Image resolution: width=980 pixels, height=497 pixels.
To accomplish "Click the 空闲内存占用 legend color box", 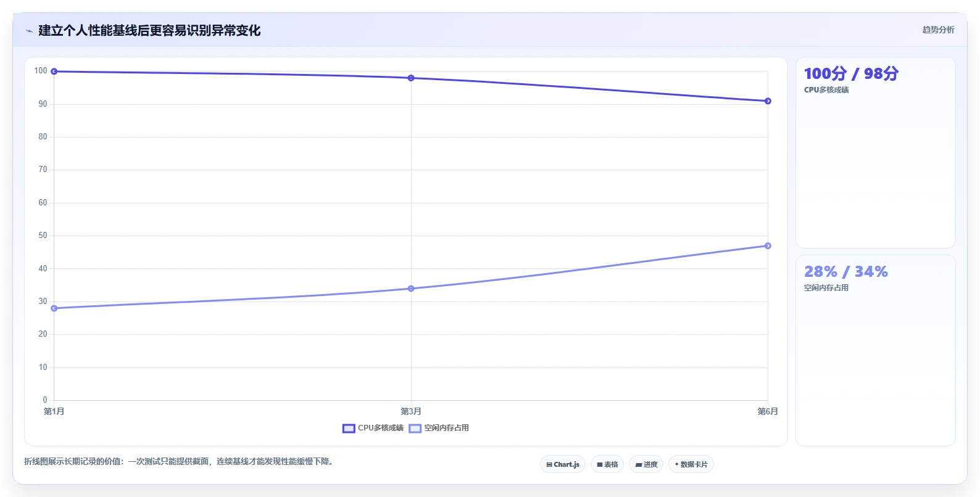I will (x=415, y=428).
